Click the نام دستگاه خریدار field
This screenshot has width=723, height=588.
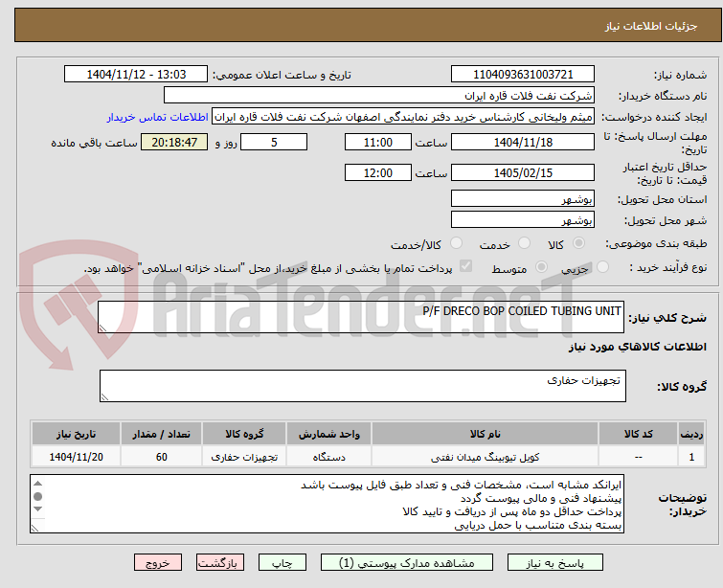(x=379, y=96)
